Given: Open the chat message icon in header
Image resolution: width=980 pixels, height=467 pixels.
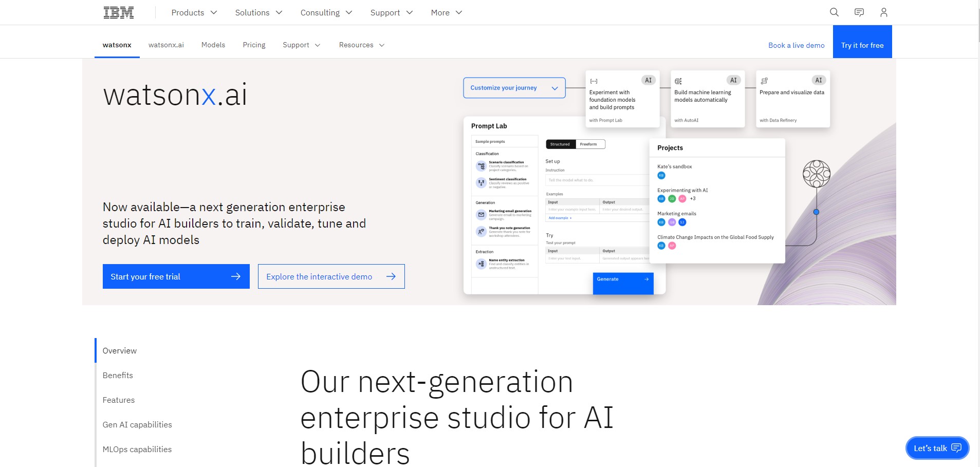Looking at the screenshot, I should (x=859, y=12).
